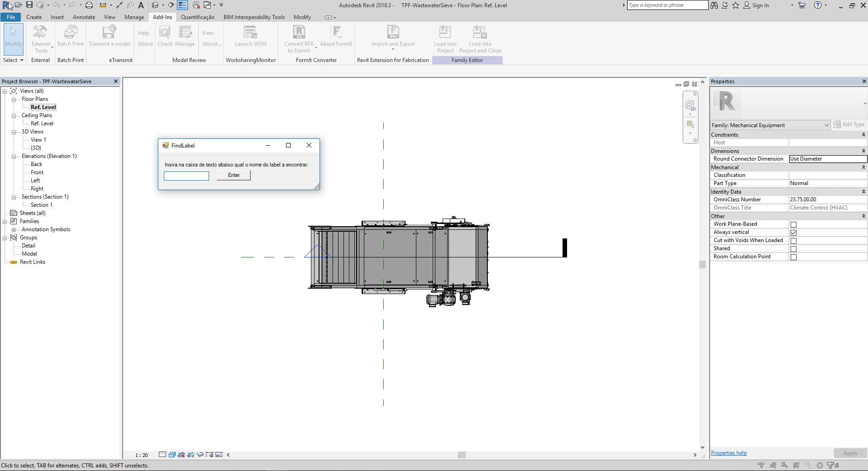This screenshot has width=868, height=471.
Task: Select the Aligned Dimension tool icon
Action: pos(119,5)
